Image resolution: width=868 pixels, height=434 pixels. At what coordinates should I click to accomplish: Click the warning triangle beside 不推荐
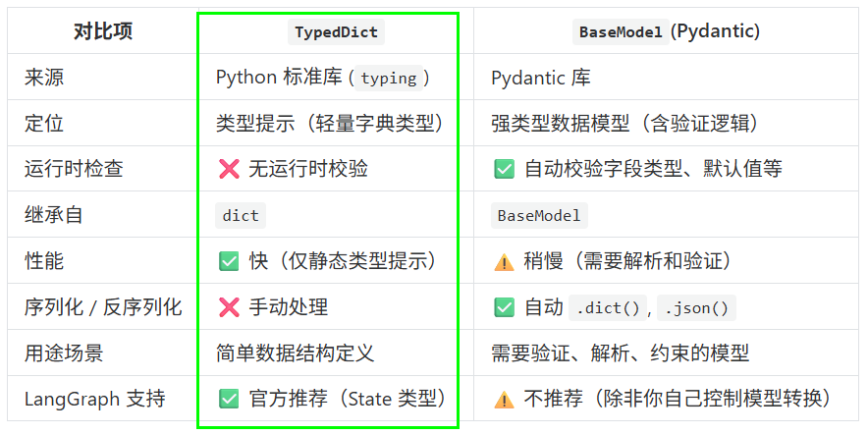(x=504, y=399)
